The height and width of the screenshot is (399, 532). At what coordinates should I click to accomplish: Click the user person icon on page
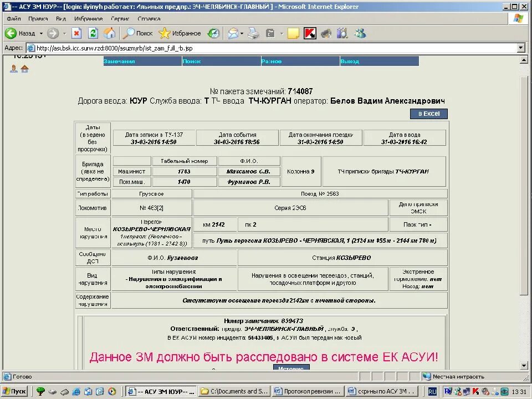tap(13, 69)
